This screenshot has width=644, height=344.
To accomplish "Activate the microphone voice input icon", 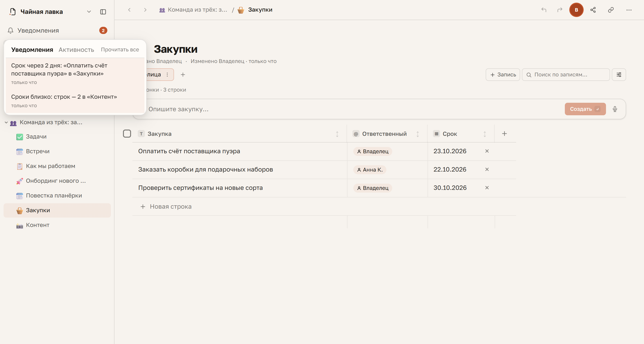I will pos(615,109).
